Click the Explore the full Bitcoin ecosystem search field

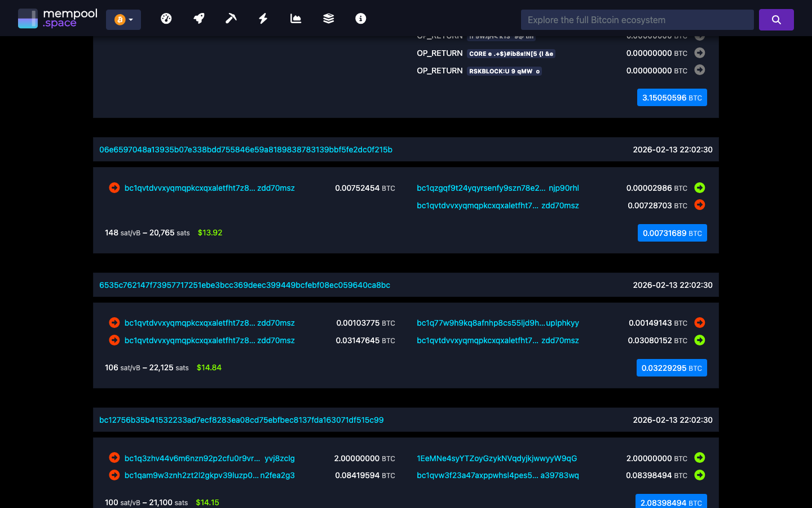637,19
